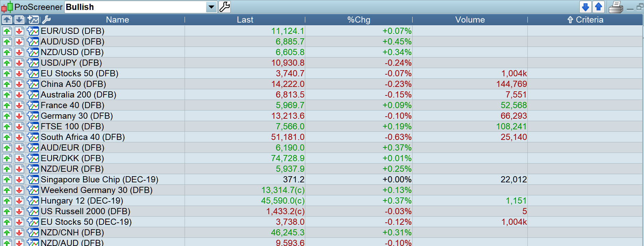Screen dimensions: 644x246
Task: Click the blue up arrow toolbar button
Action: point(598,7)
